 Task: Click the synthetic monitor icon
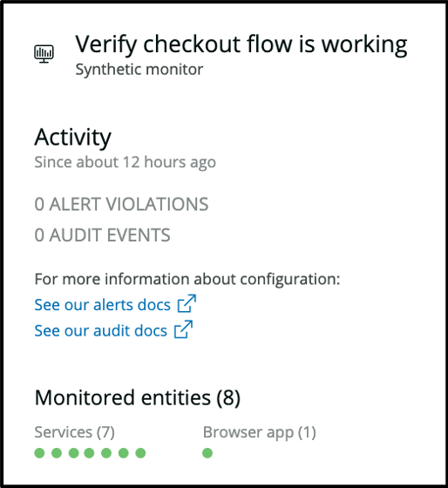[x=44, y=54]
